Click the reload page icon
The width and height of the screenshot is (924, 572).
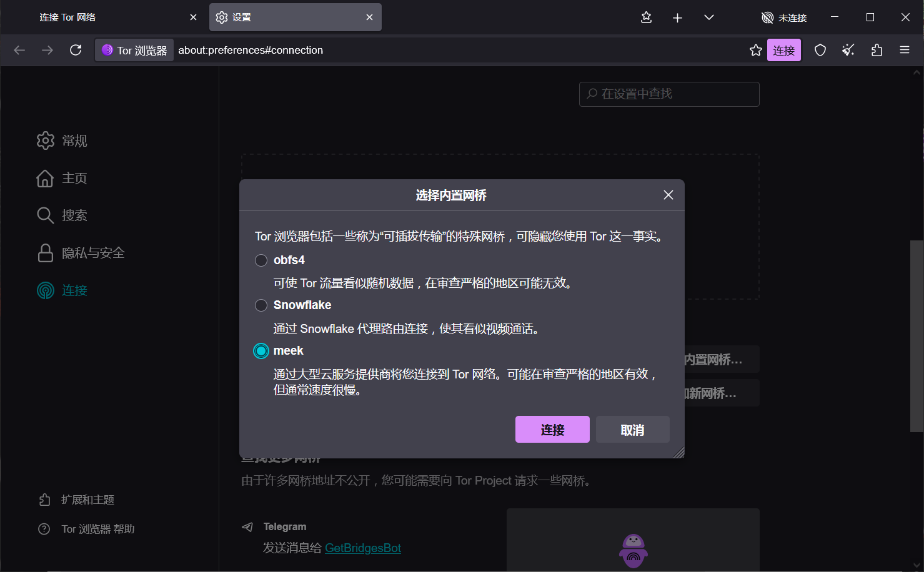tap(76, 50)
